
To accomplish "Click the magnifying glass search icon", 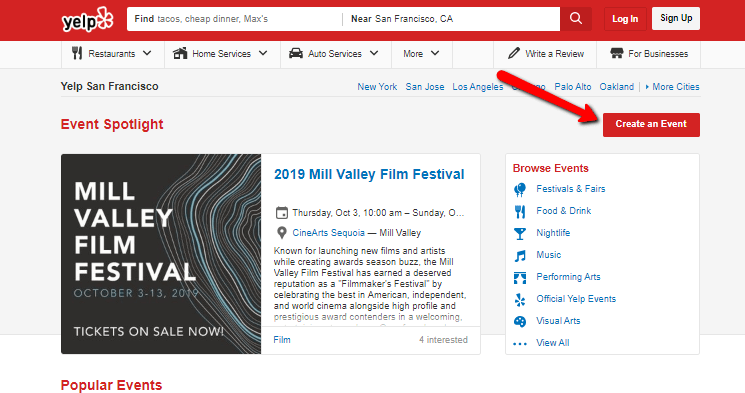I will click(576, 19).
